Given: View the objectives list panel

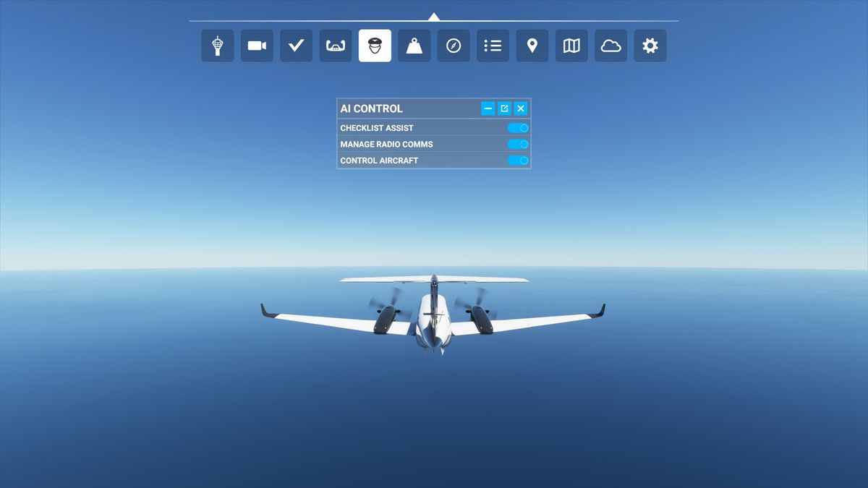Looking at the screenshot, I should (493, 45).
